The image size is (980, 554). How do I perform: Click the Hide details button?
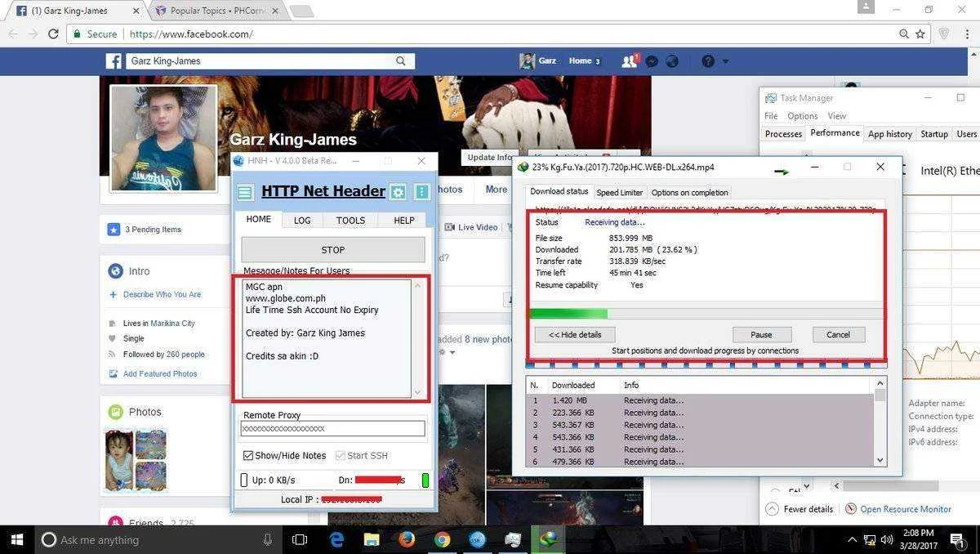pyautogui.click(x=575, y=335)
